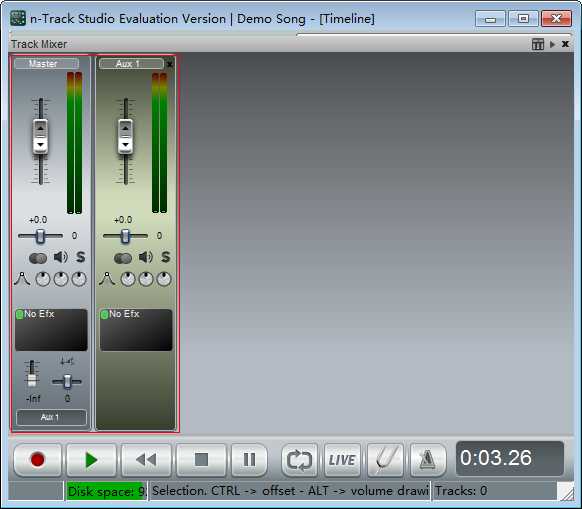
Task: Open the Aux 1 send destination selector
Action: pos(51,417)
